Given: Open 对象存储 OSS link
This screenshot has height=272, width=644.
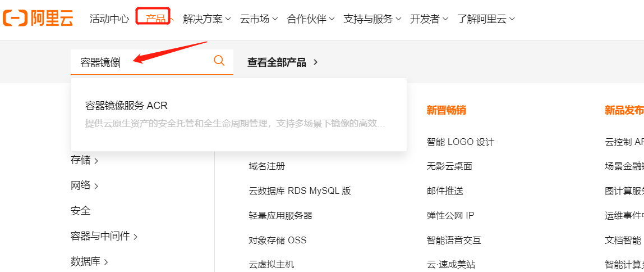Looking at the screenshot, I should (x=278, y=241).
